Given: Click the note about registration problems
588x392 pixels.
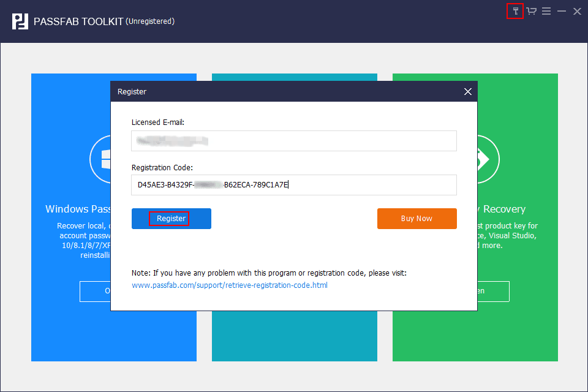Looking at the screenshot, I should [269, 273].
